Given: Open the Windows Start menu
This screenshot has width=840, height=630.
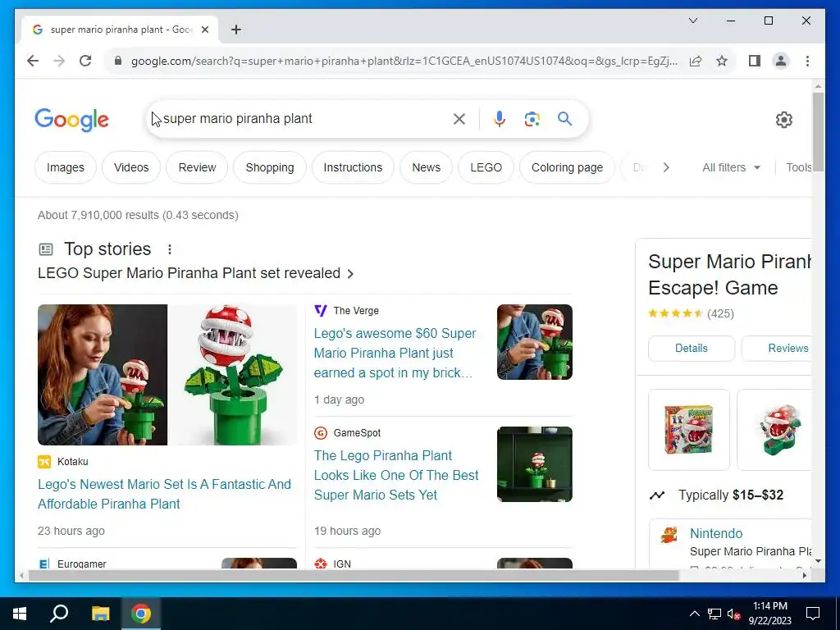Looking at the screenshot, I should (20, 614).
